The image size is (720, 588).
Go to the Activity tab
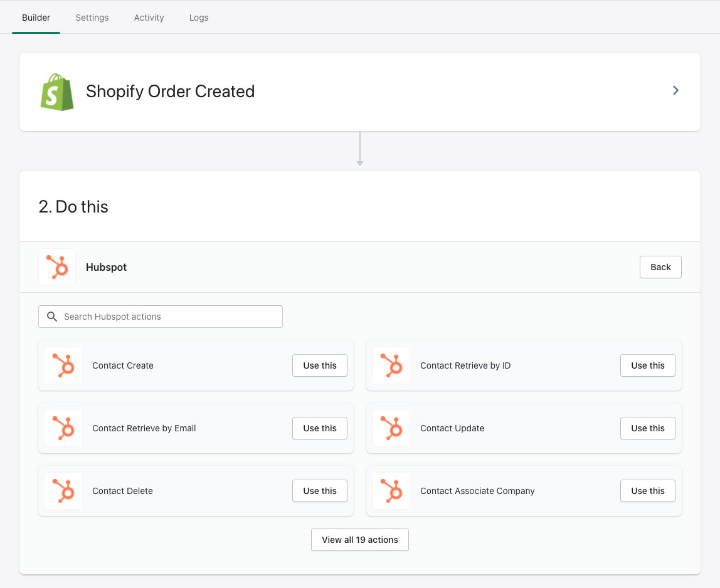pos(149,18)
